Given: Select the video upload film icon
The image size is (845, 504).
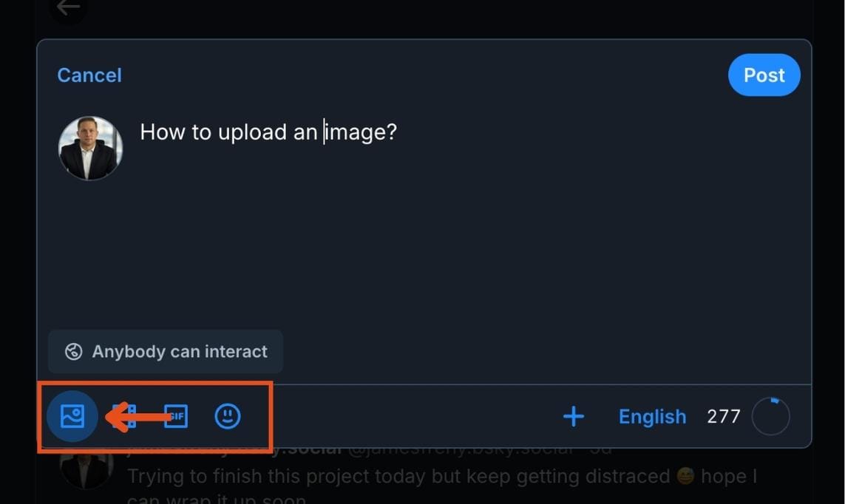Looking at the screenshot, I should (x=124, y=416).
